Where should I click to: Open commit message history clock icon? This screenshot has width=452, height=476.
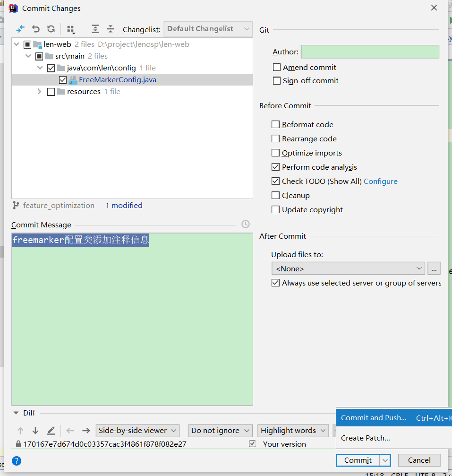point(246,224)
